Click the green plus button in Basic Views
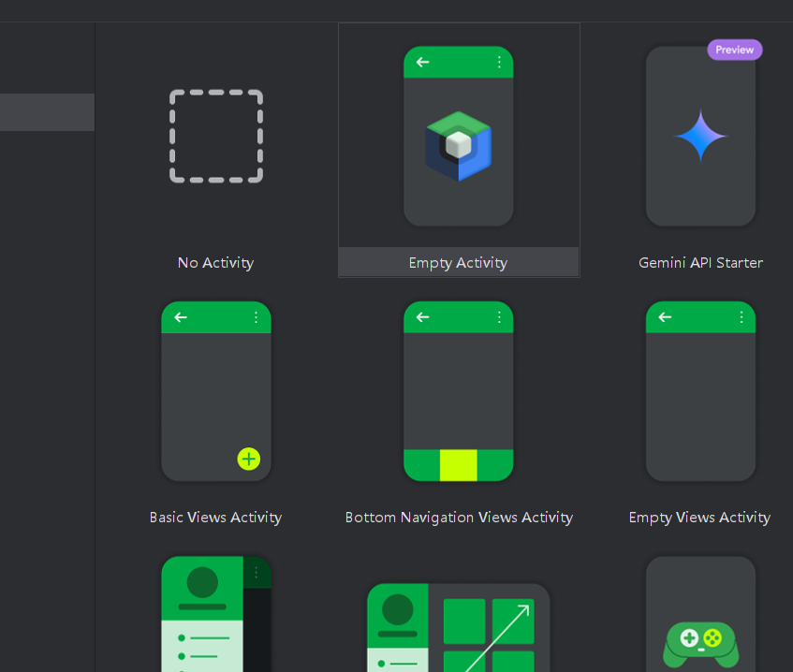The height and width of the screenshot is (672, 793). coord(248,459)
